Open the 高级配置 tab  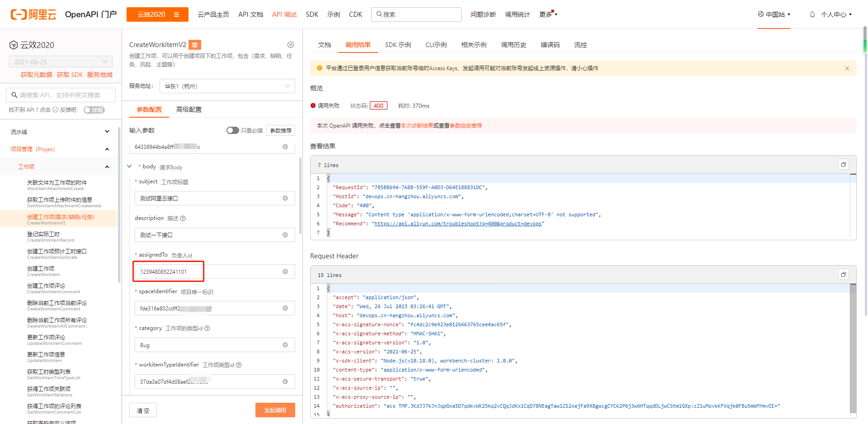[189, 110]
